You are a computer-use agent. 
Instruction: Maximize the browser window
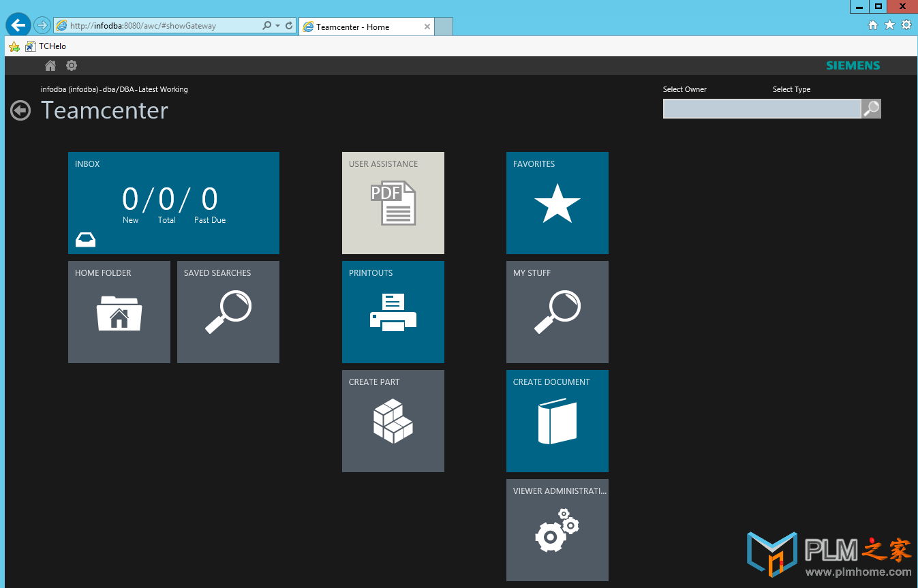878,7
